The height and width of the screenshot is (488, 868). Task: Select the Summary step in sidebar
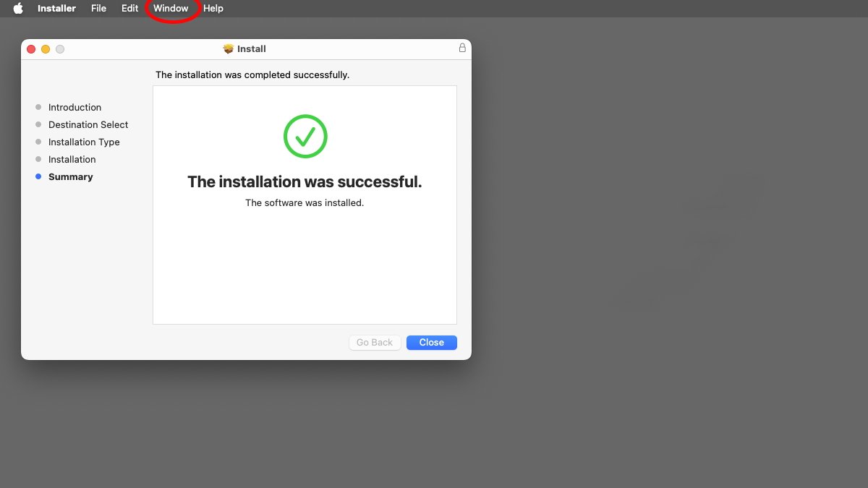point(70,176)
